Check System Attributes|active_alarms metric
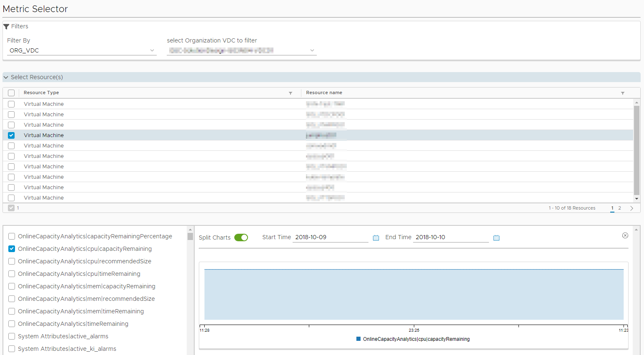Image resolution: width=644 pixels, height=355 pixels. [12, 336]
